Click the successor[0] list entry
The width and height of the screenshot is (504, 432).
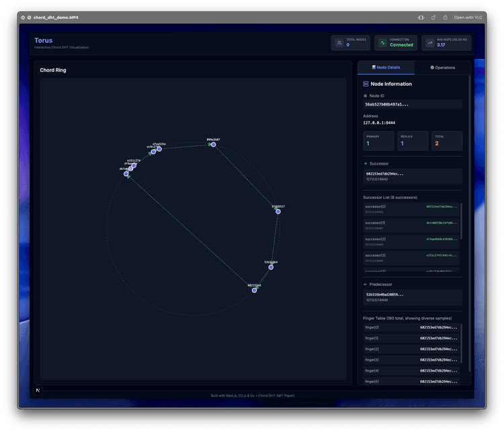point(410,208)
